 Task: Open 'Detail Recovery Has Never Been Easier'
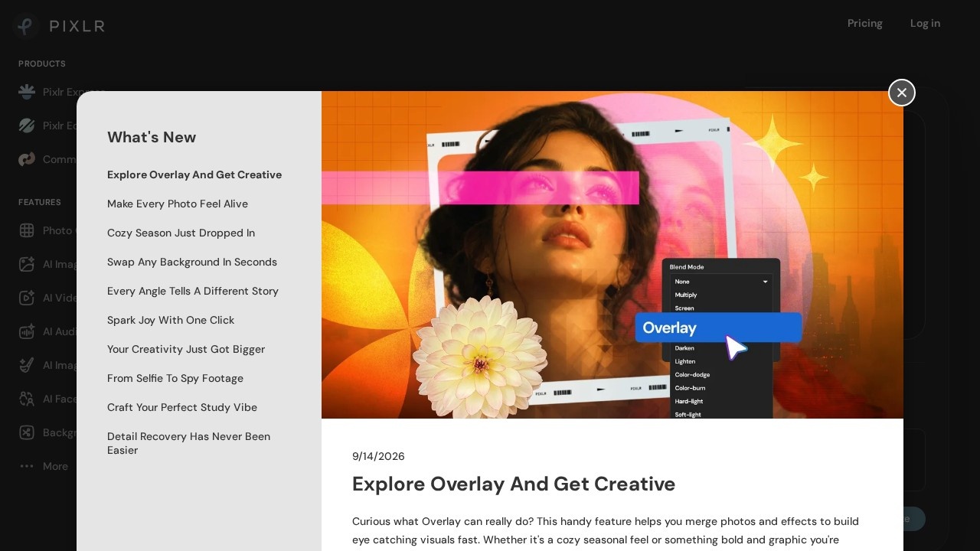tap(189, 443)
